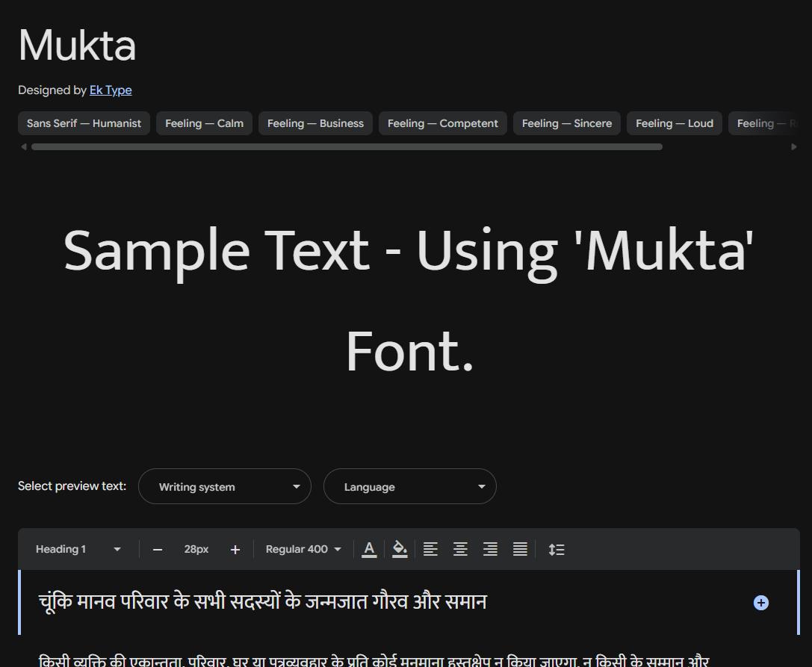The width and height of the screenshot is (812, 667).
Task: Open the background fill color picker
Action: point(400,550)
